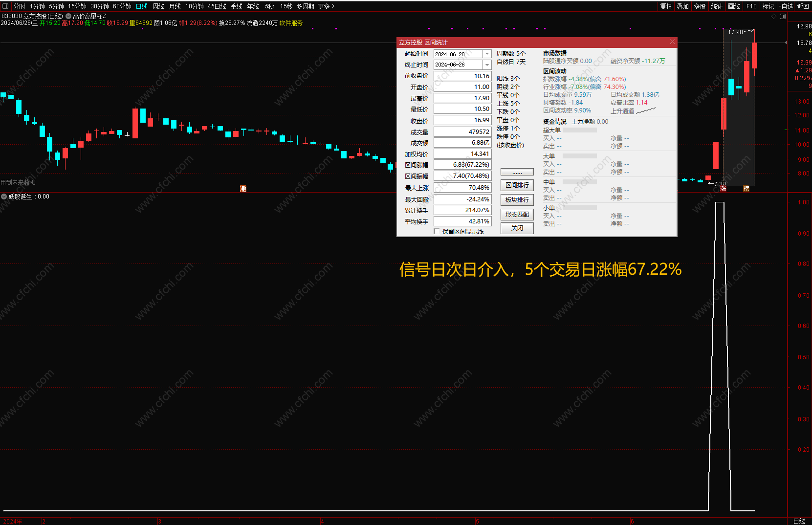Click the 软件服务 link in header
Screen dimensions: 812x525
(291, 23)
